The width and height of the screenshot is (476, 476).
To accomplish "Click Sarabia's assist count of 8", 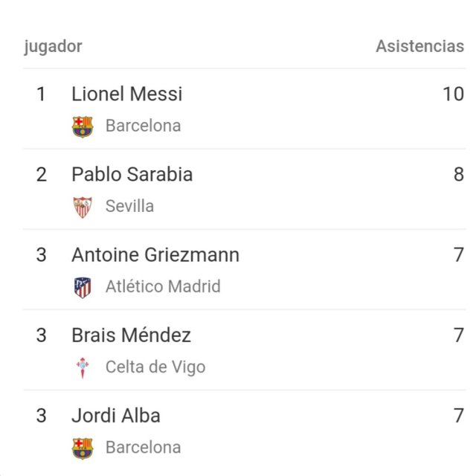I will click(458, 175).
